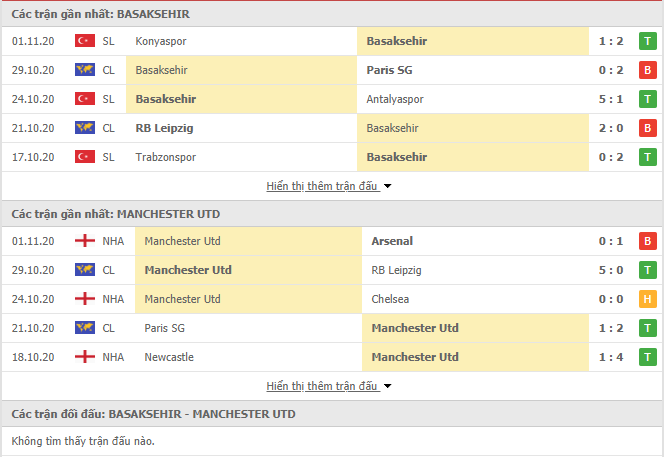This screenshot has height=457, width=664.
Task: Click green T result badge for Konyaspor match
Action: click(647, 41)
